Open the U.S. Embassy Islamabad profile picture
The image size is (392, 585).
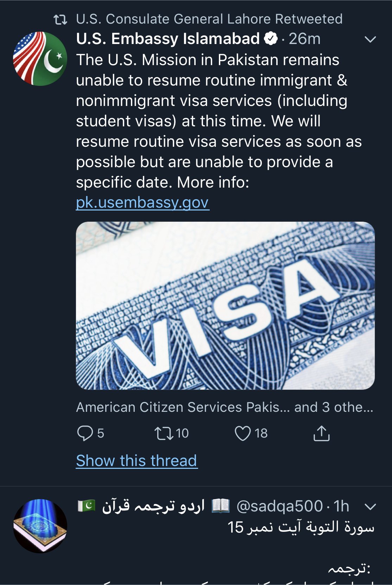40,59
